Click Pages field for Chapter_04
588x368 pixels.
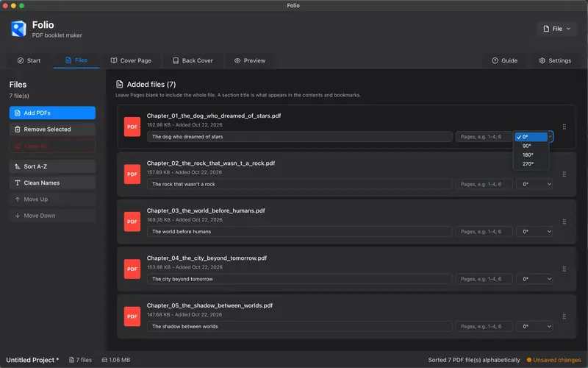pyautogui.click(x=484, y=279)
